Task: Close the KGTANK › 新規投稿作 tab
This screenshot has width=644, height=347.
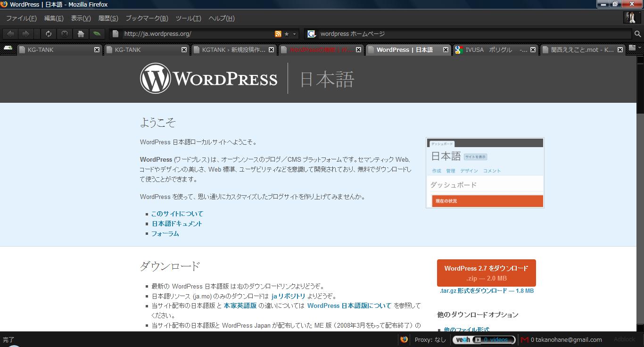Action: [x=271, y=50]
